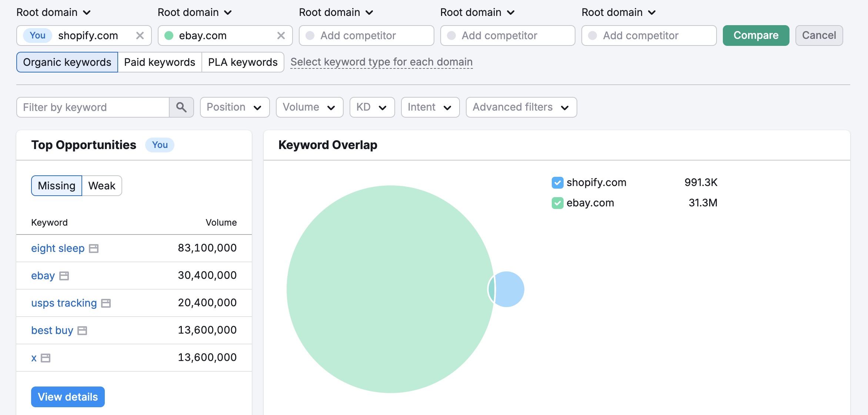Open the Position filter dropdown
This screenshot has height=415, width=868.
click(x=235, y=107)
